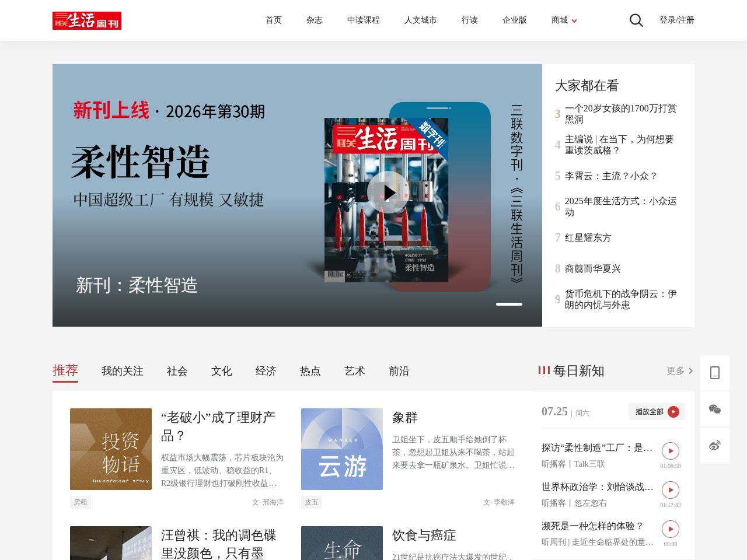Play 世界杯政治学 podcast episode

(x=671, y=490)
